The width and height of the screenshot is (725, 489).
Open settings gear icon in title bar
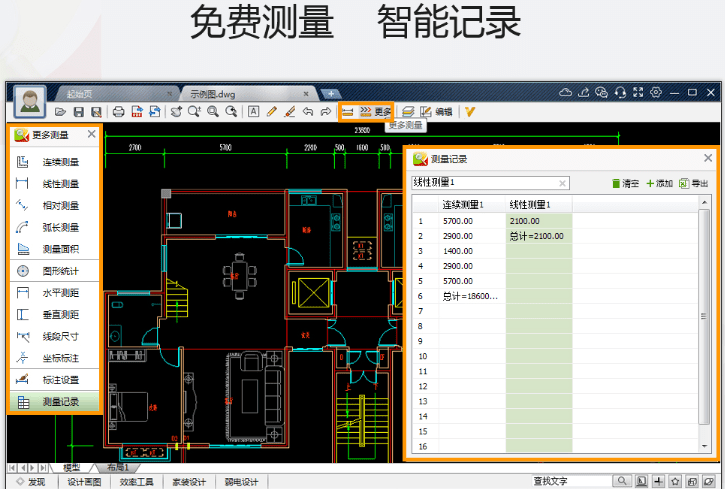click(656, 92)
